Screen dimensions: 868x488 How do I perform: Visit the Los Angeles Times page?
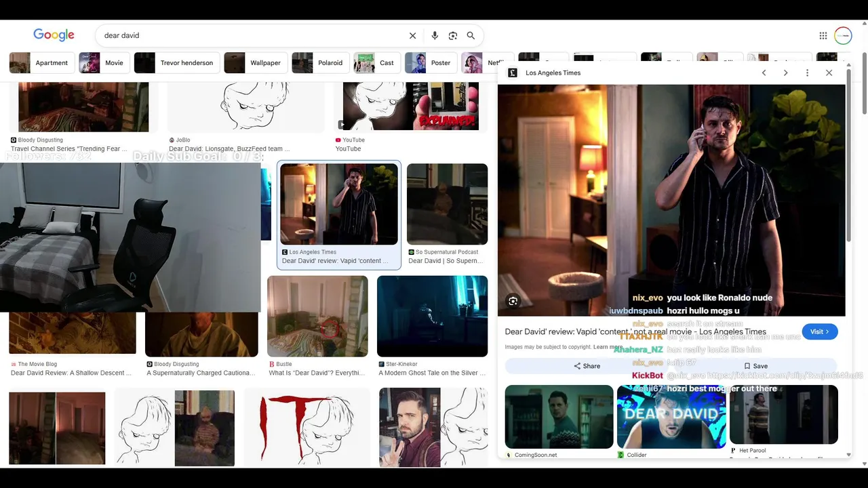[x=820, y=331]
